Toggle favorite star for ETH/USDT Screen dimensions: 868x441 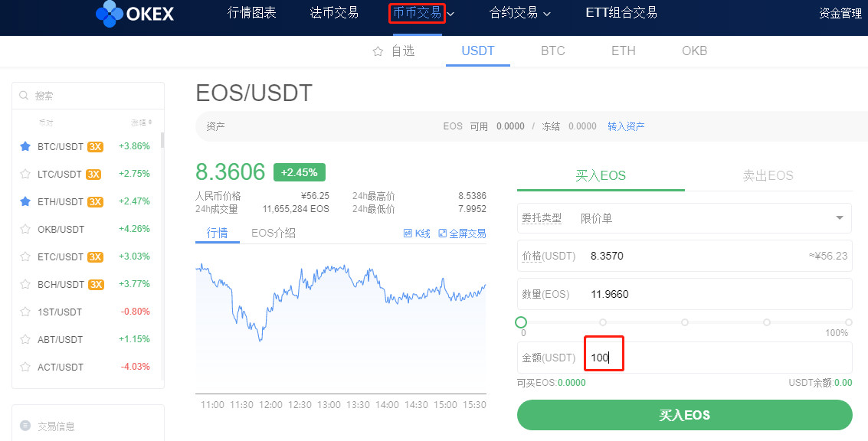pyautogui.click(x=25, y=201)
